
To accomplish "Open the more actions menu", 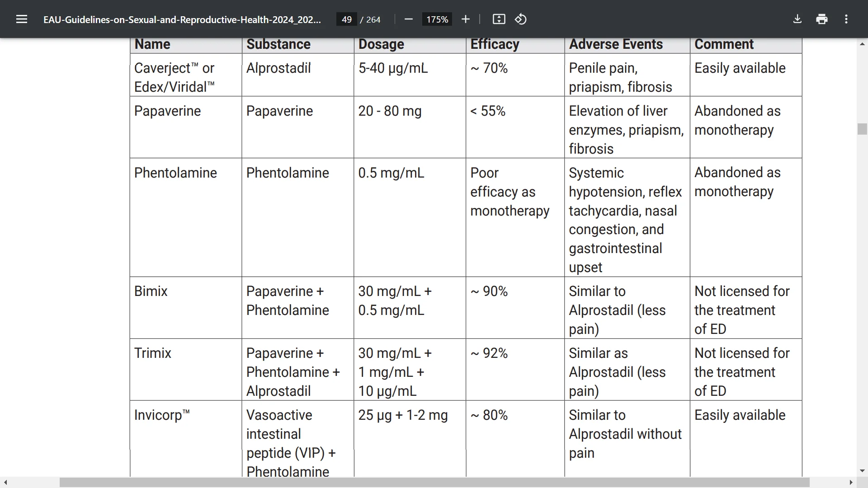I will (x=846, y=19).
